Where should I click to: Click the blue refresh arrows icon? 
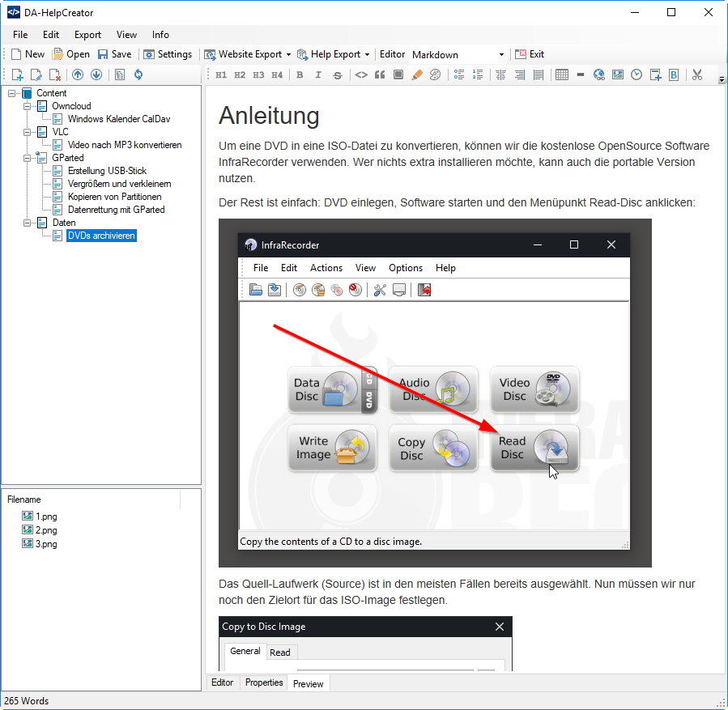tap(138, 74)
